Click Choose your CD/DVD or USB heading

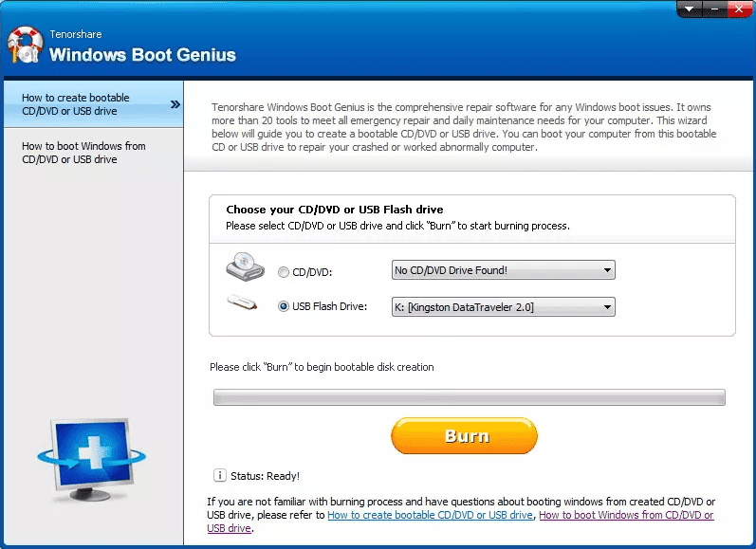pyautogui.click(x=335, y=210)
